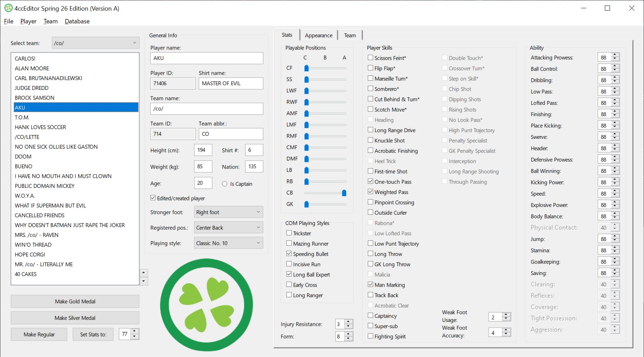Click the CB position slider handle
The width and height of the screenshot is (644, 357).
click(344, 193)
